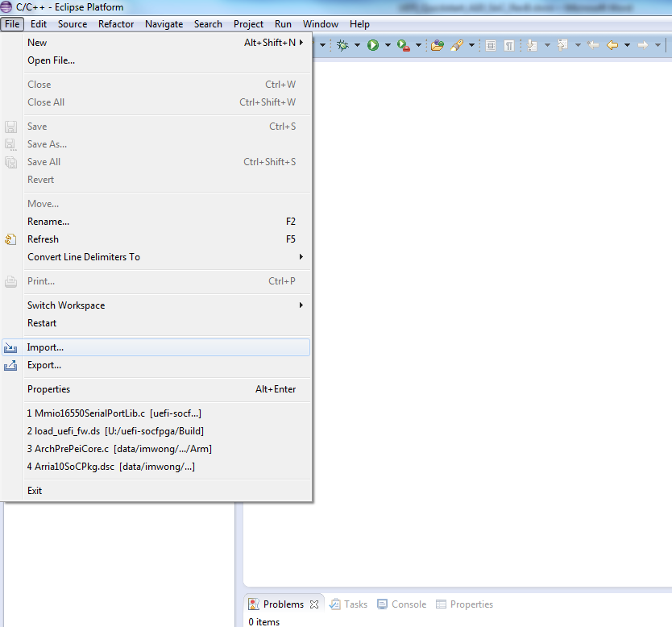
Task: Select Rename... menu entry
Action: pyautogui.click(x=156, y=222)
